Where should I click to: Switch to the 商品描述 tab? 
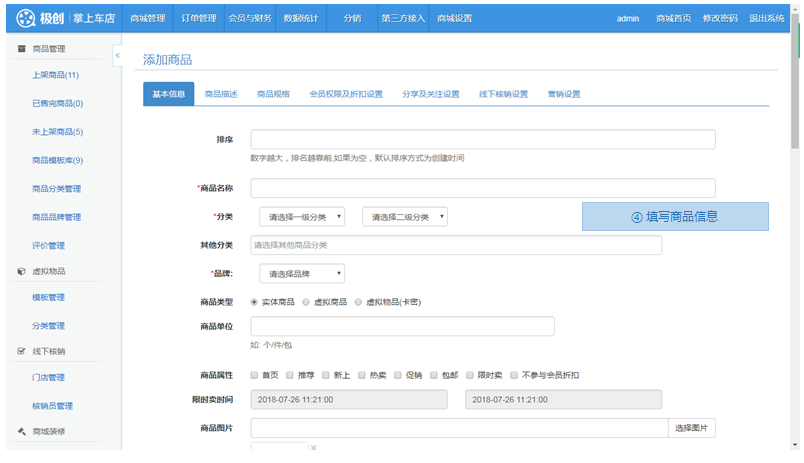(221, 94)
